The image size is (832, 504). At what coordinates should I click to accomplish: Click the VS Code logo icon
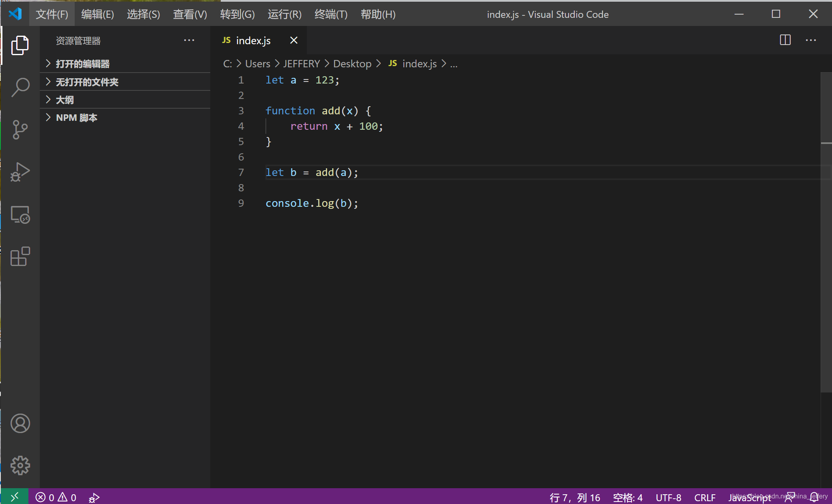[15, 14]
